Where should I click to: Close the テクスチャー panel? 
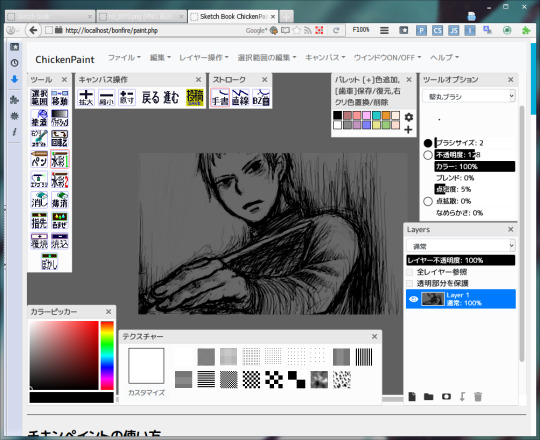(375, 336)
